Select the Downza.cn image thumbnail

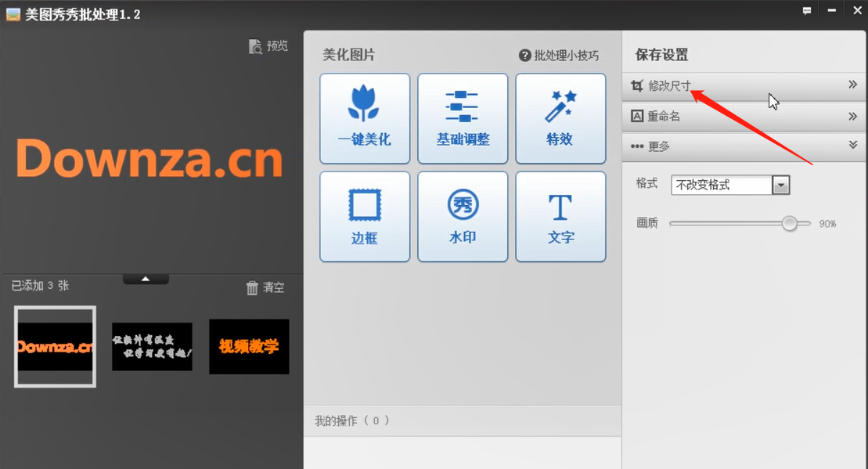[x=54, y=346]
